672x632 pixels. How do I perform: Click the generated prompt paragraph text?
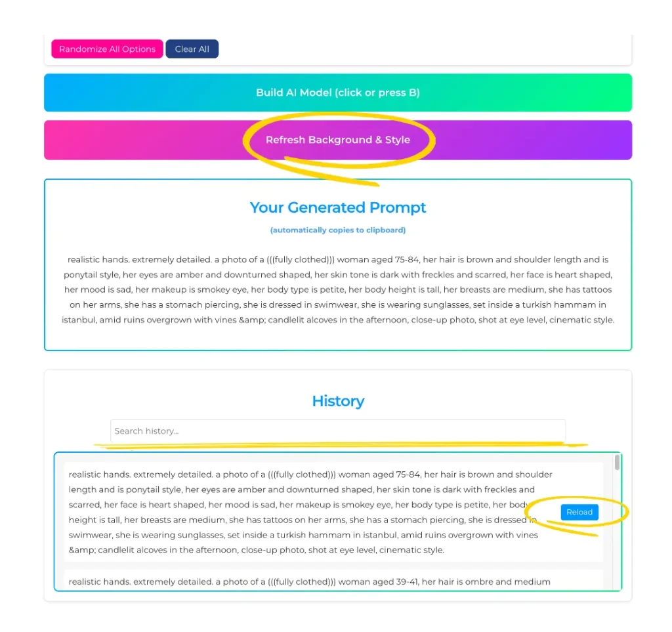[x=338, y=289]
